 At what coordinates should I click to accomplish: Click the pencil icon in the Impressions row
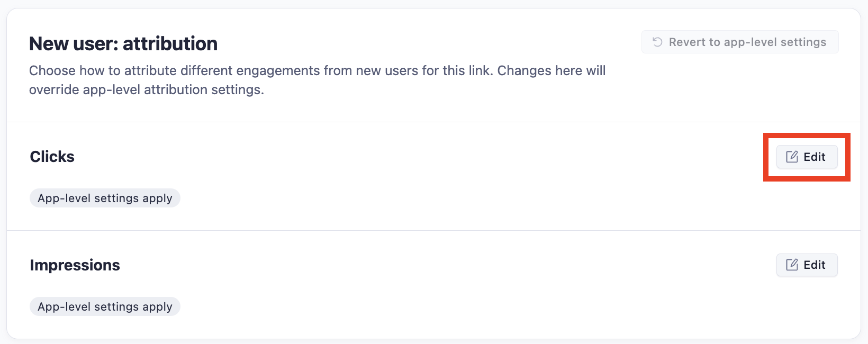point(792,265)
